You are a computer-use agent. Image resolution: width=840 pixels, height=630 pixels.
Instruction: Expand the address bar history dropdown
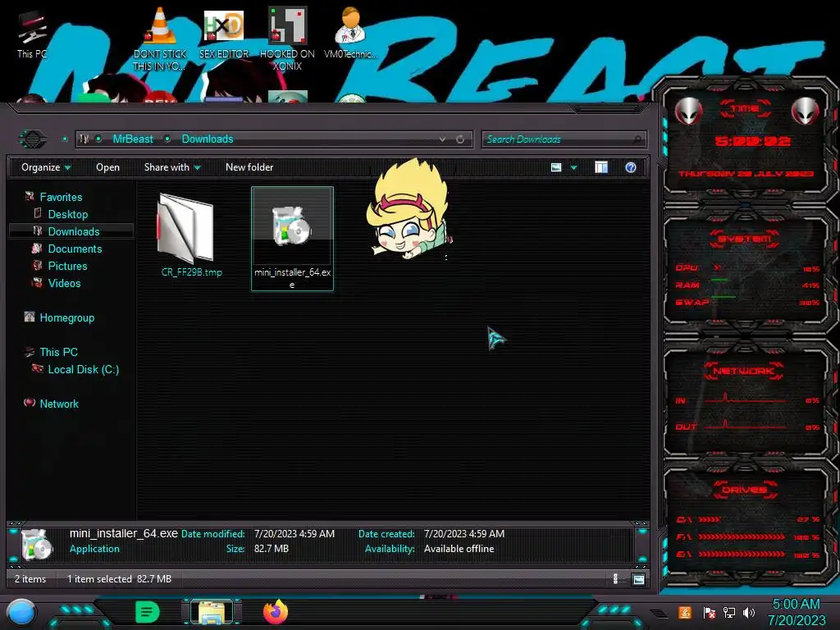coord(442,139)
